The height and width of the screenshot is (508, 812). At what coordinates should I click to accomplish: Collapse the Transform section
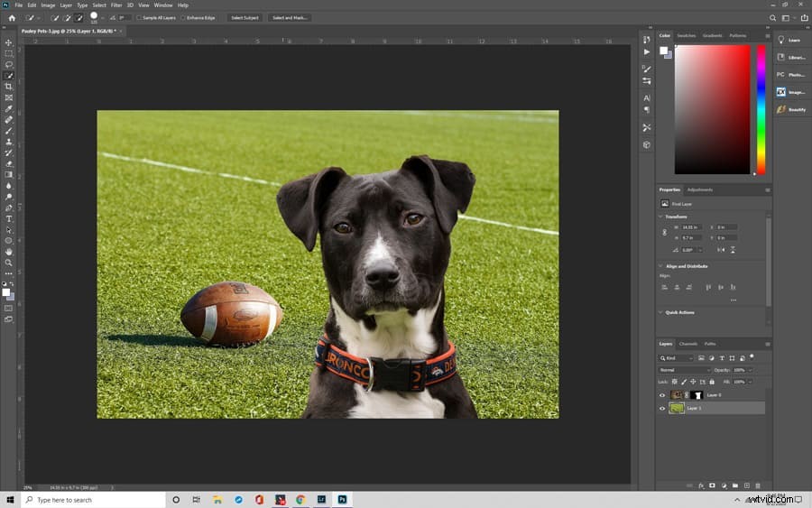(660, 217)
